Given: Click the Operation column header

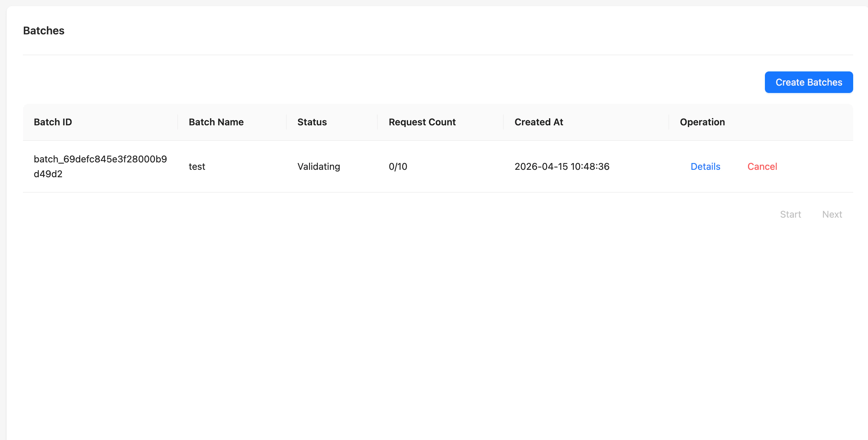Looking at the screenshot, I should click(702, 122).
